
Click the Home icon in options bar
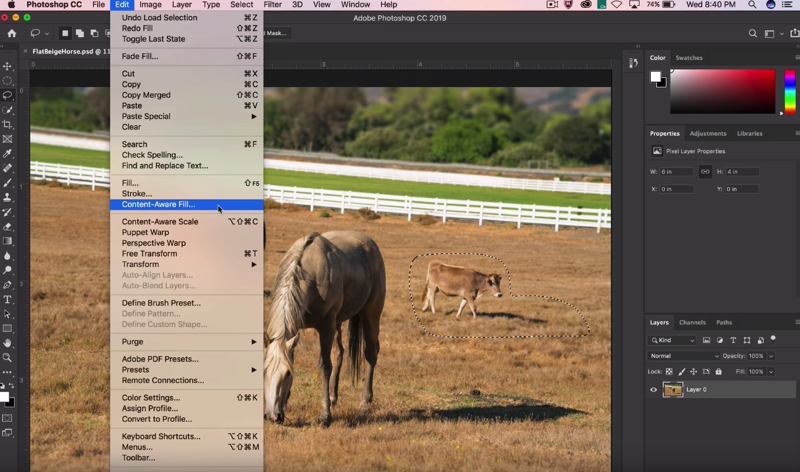[12, 33]
